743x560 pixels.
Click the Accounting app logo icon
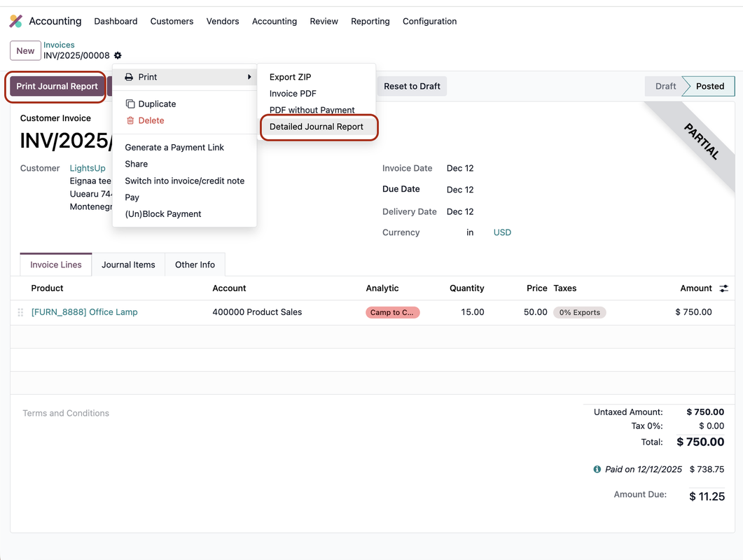(15, 20)
